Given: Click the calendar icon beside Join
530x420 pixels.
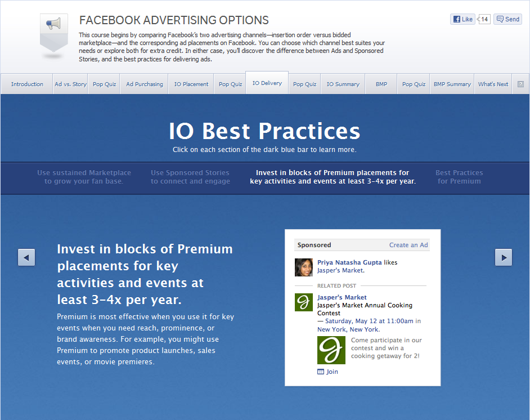Looking at the screenshot, I should (321, 372).
